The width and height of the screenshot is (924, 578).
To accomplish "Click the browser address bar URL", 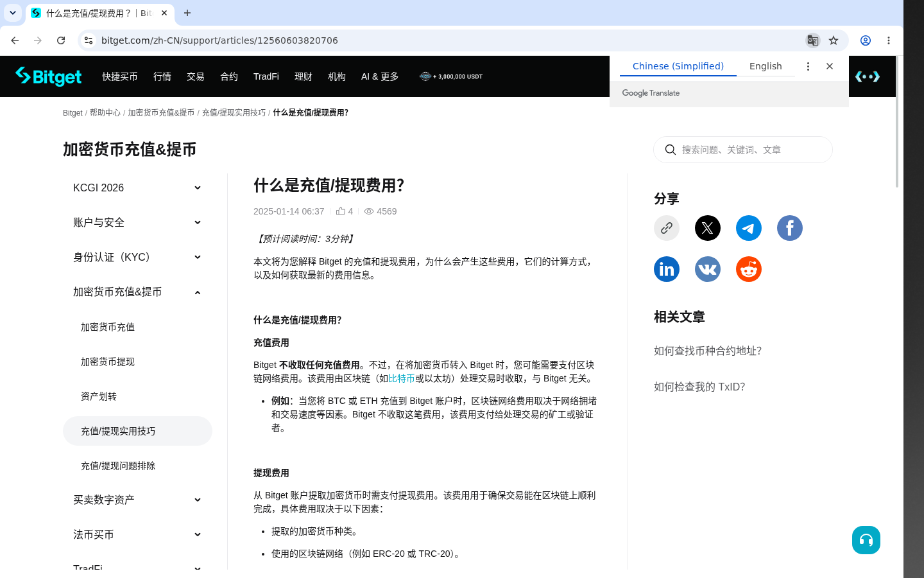I will 219,40.
